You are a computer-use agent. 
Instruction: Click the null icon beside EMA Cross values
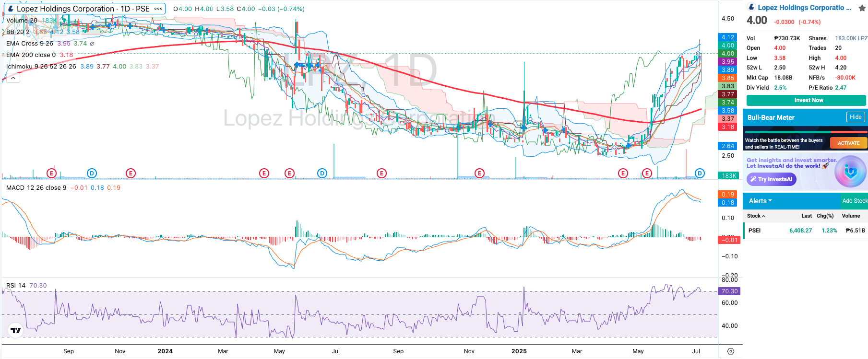(92, 44)
